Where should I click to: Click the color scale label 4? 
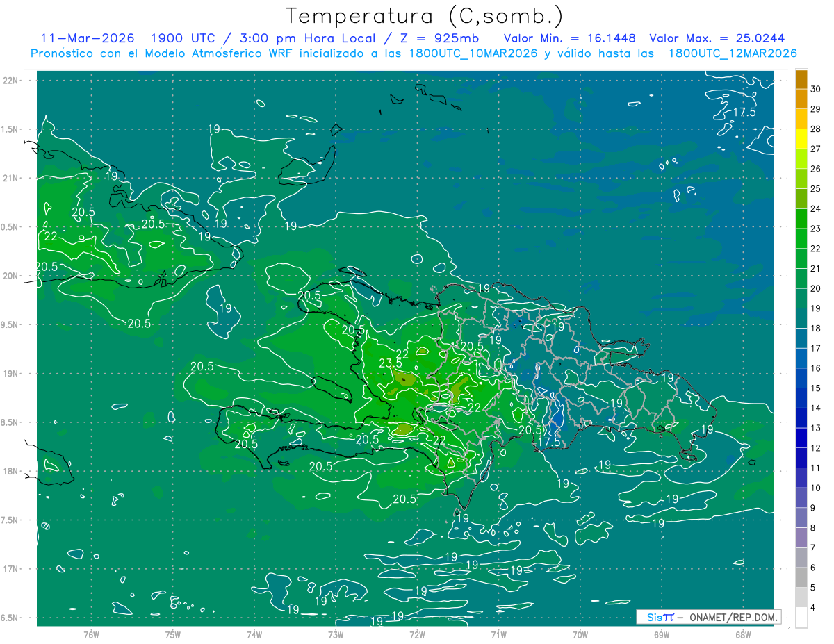pyautogui.click(x=814, y=608)
